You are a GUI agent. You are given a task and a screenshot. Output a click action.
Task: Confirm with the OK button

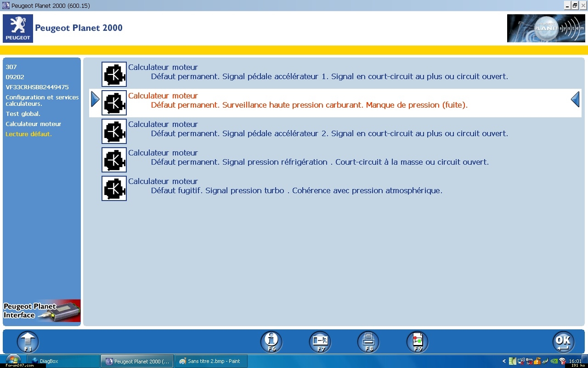pyautogui.click(x=563, y=342)
